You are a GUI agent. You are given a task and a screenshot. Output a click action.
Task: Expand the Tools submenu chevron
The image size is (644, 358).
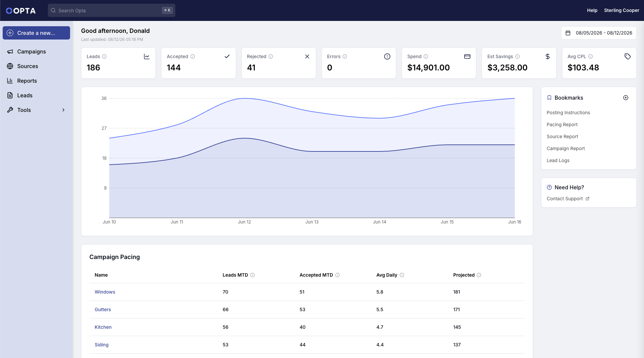63,110
